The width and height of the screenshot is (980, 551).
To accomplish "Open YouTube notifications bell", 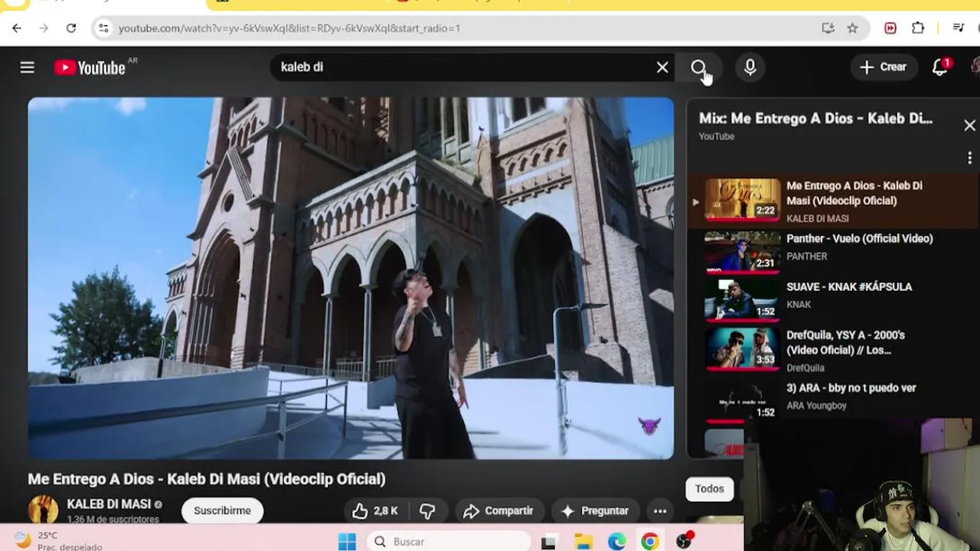I will [940, 67].
